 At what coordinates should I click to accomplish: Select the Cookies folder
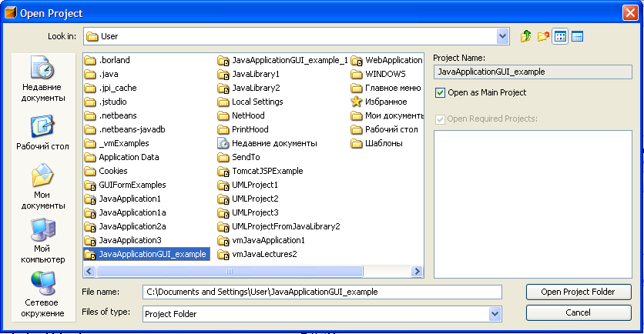coord(106,171)
